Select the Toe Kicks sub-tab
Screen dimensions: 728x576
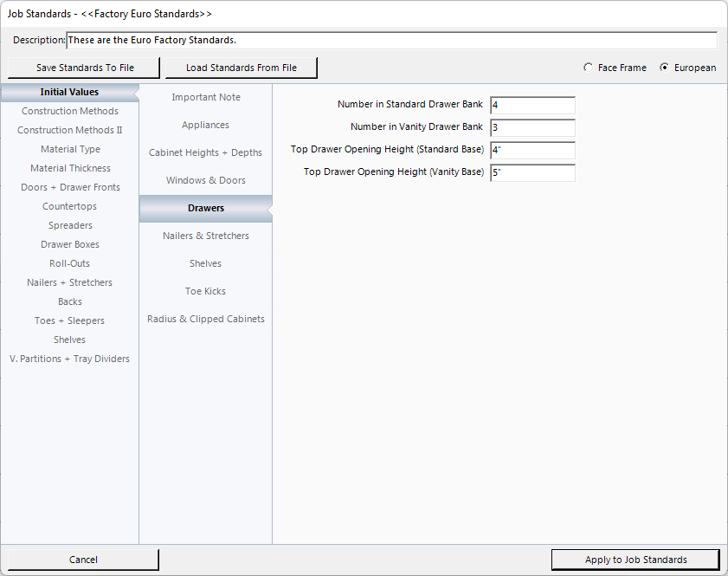pos(206,291)
